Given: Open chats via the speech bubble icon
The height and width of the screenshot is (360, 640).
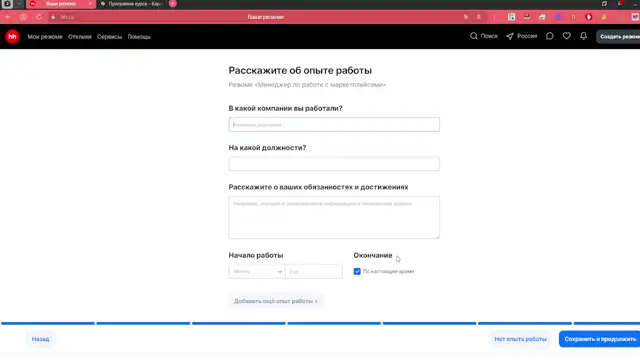Looking at the screenshot, I should [x=549, y=36].
